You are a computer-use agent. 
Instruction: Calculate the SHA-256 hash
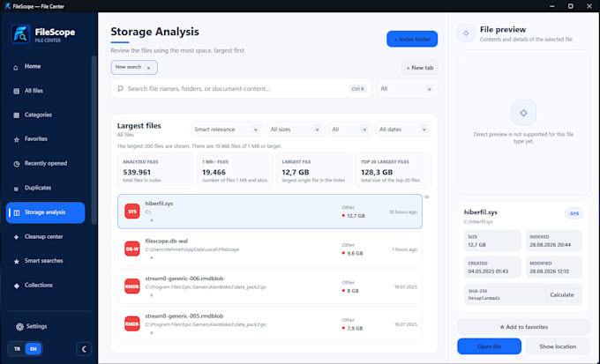(562, 295)
